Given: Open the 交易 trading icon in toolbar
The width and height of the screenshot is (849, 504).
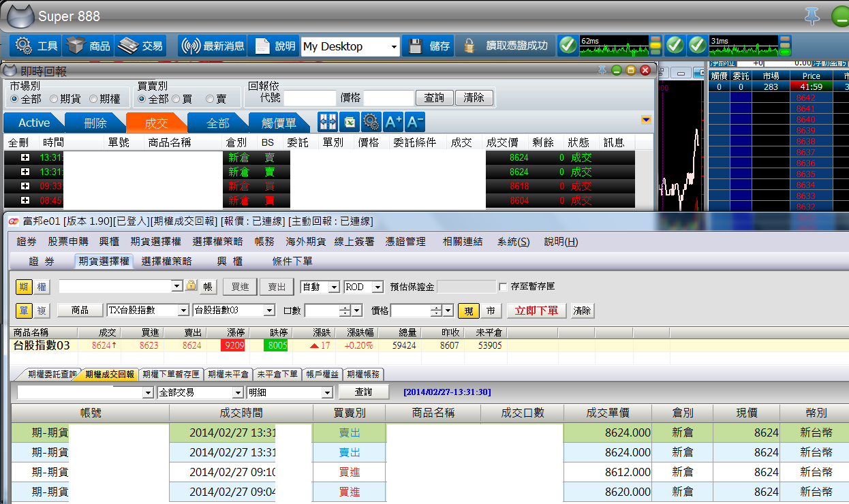Looking at the screenshot, I should pos(140,46).
